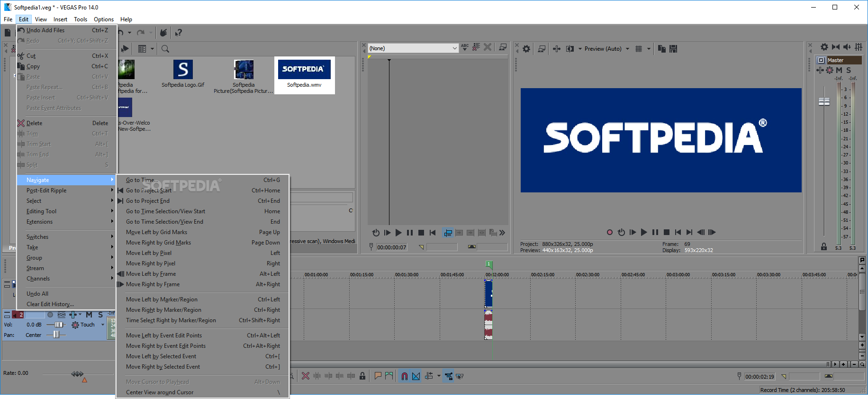Click the timeline cursor timecode field 00:00:02:19
Image resolution: width=868 pixels, height=399 pixels.
coord(760,377)
